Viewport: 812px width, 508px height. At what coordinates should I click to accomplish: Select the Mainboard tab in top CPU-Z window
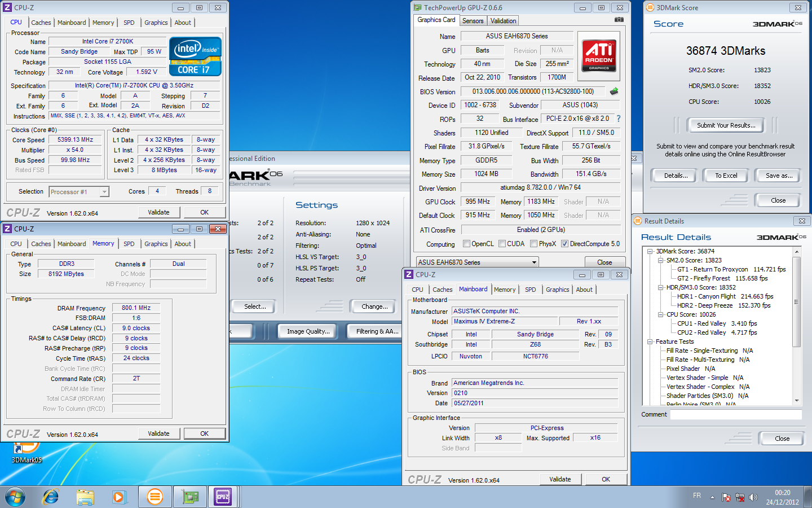click(x=72, y=23)
